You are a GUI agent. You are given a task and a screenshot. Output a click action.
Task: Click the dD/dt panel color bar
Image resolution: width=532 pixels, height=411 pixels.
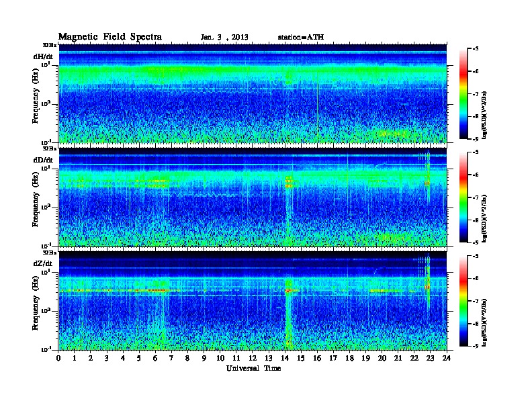point(463,197)
